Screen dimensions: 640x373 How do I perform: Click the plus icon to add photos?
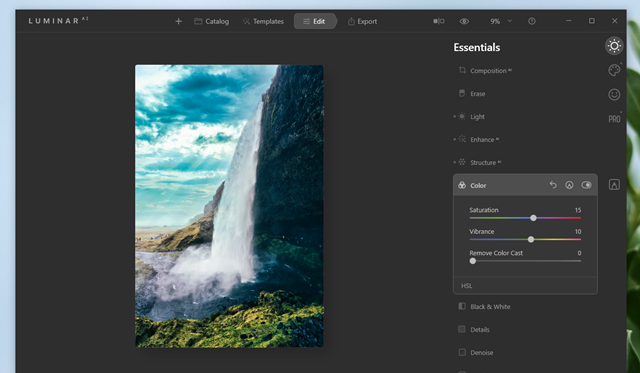click(178, 21)
